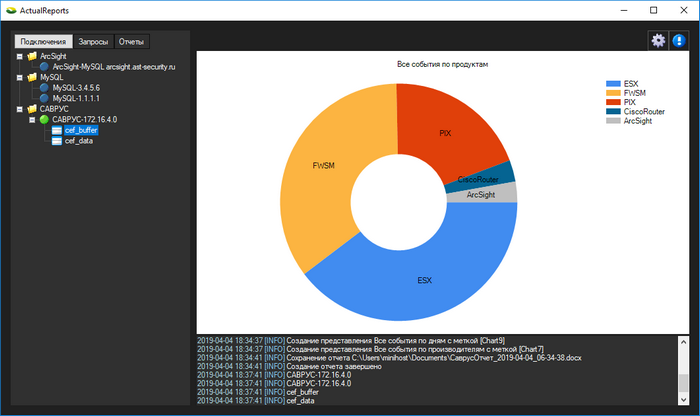This screenshot has height=416, width=700.
Task: Click the MySQL-3.4.5.6 connection globe icon
Action: (44, 88)
